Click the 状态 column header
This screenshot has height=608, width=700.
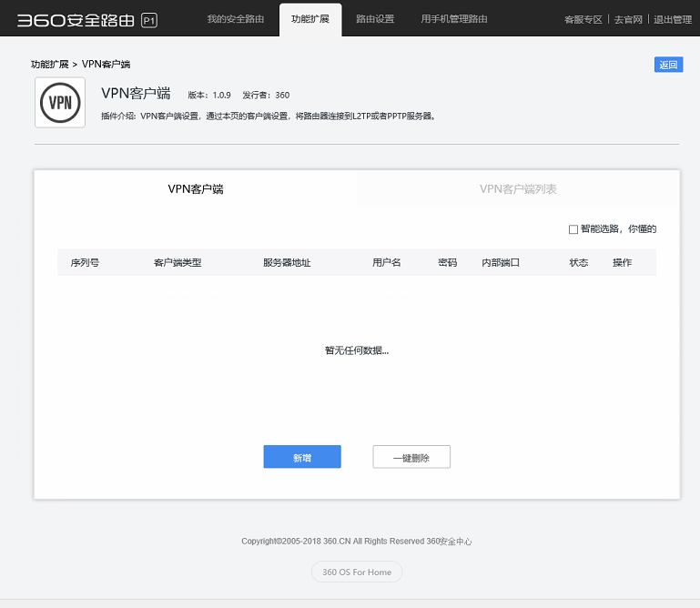[x=579, y=262]
